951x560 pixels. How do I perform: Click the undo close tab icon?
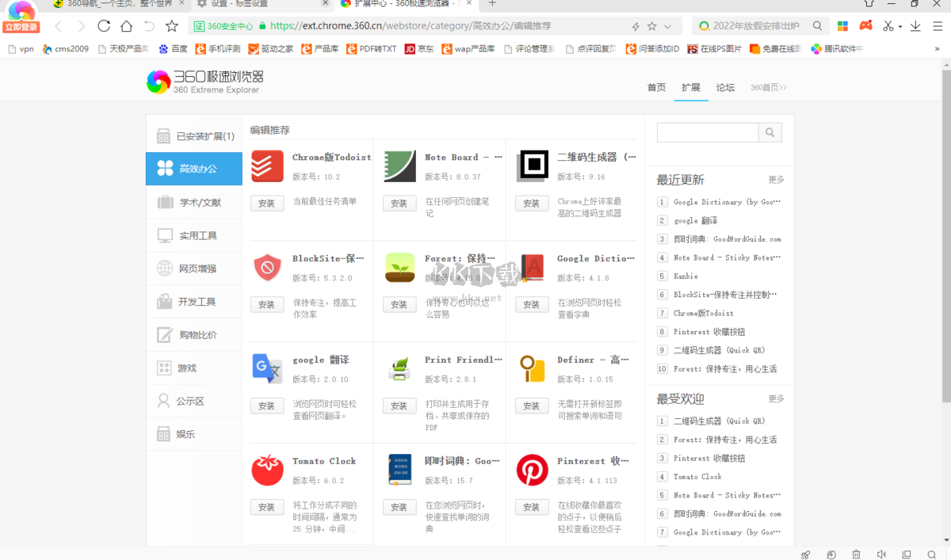(x=149, y=26)
